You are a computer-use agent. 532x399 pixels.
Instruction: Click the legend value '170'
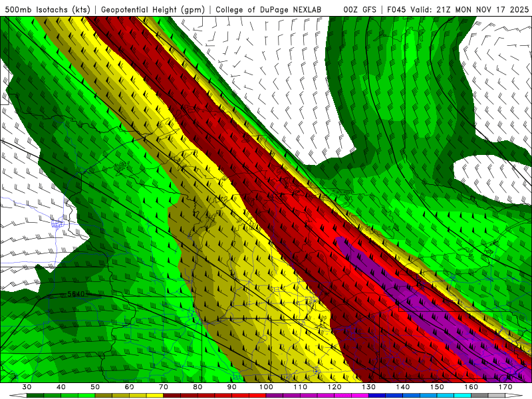point(505,387)
